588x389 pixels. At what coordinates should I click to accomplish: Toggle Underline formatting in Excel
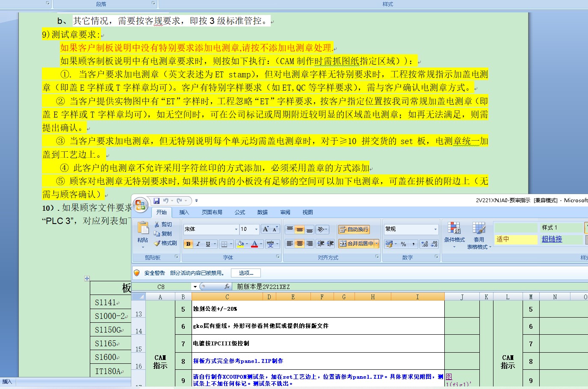tap(208, 244)
